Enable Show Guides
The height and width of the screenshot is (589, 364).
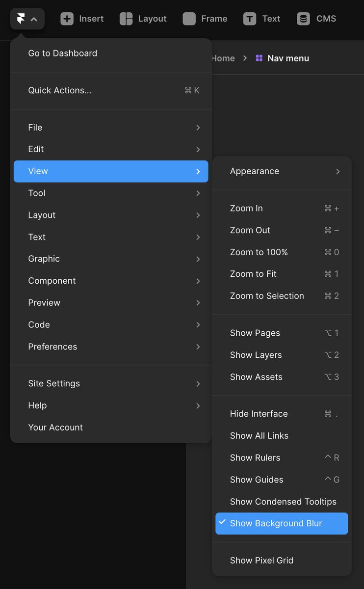(282, 480)
